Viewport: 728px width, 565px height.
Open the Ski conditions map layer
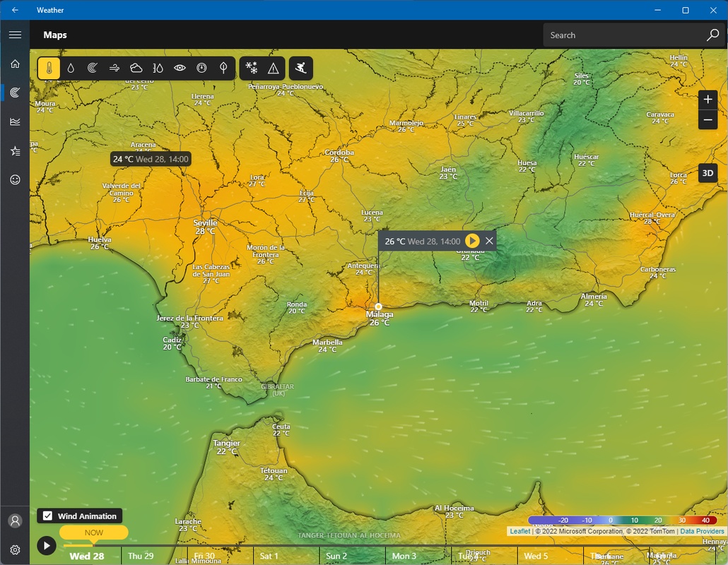301,69
